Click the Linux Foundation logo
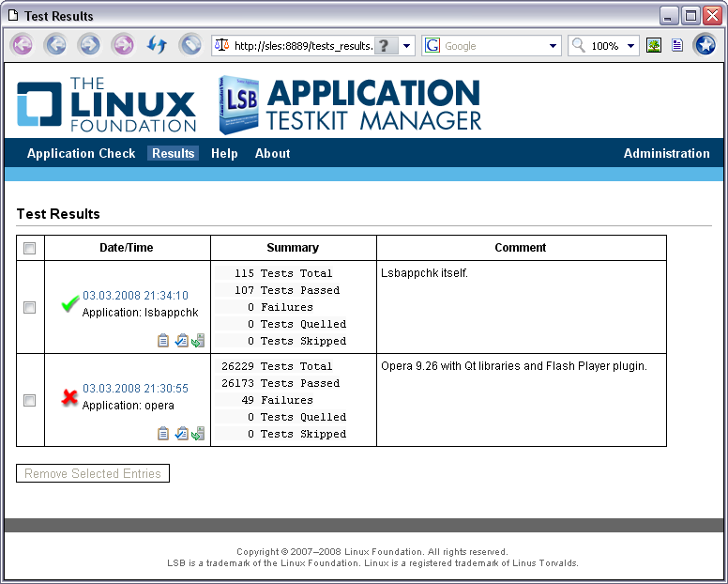728x584 pixels. 106,104
